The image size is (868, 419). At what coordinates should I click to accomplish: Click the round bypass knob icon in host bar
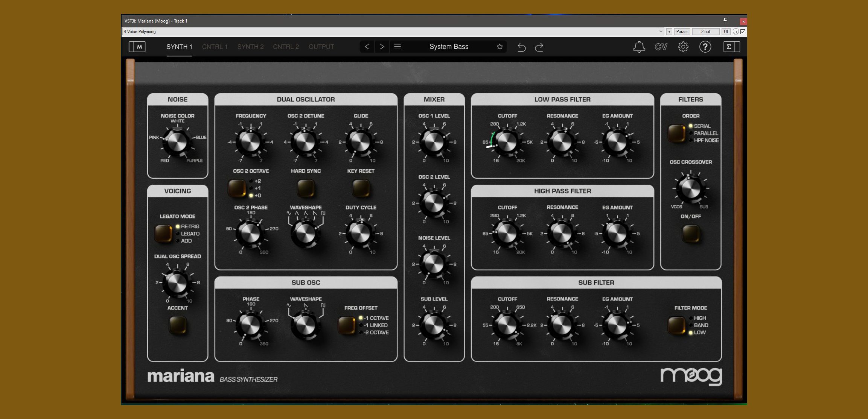tap(736, 32)
